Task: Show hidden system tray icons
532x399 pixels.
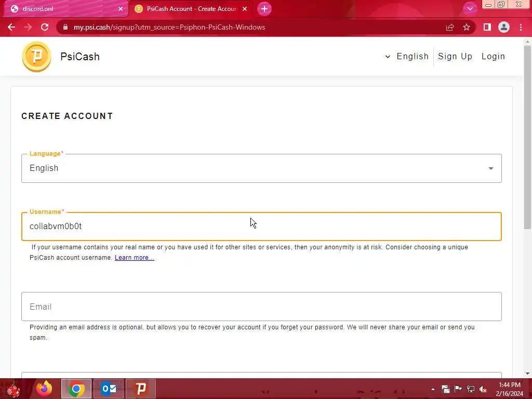Action: [x=433, y=389]
